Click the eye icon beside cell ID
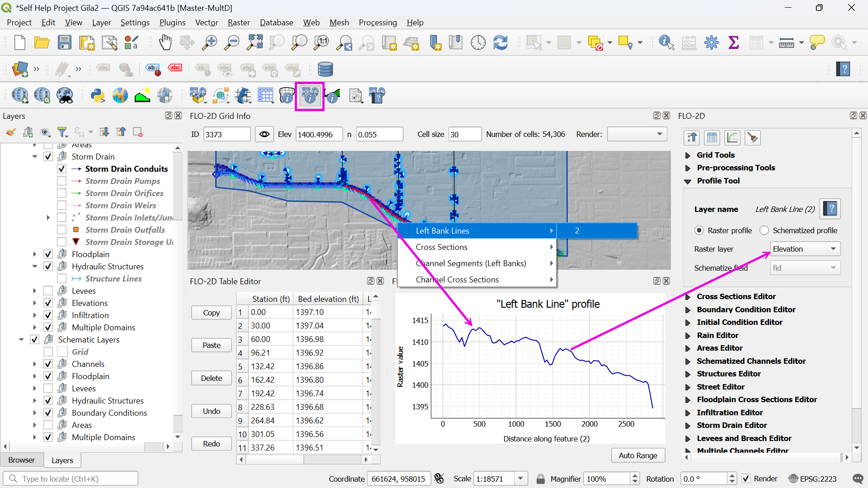Screen dimensions: 868x488 click(x=264, y=134)
